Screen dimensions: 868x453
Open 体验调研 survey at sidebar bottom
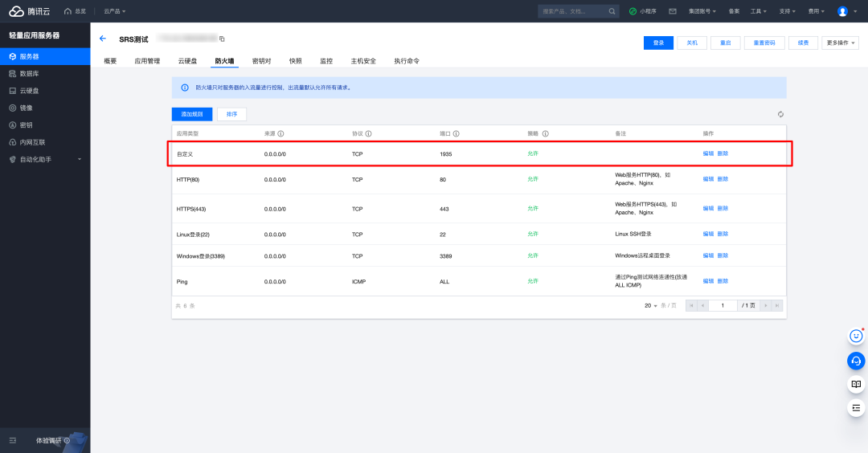point(52,441)
